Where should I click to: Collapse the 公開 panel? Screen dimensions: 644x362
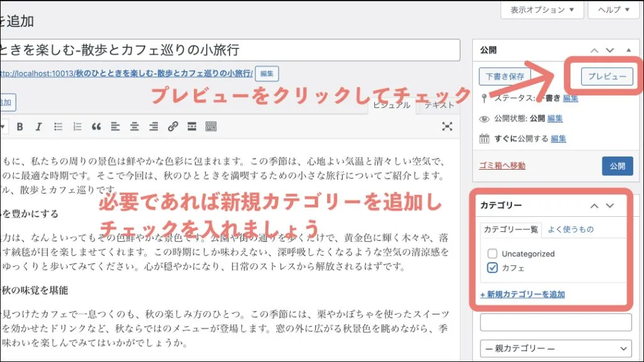coord(629,50)
